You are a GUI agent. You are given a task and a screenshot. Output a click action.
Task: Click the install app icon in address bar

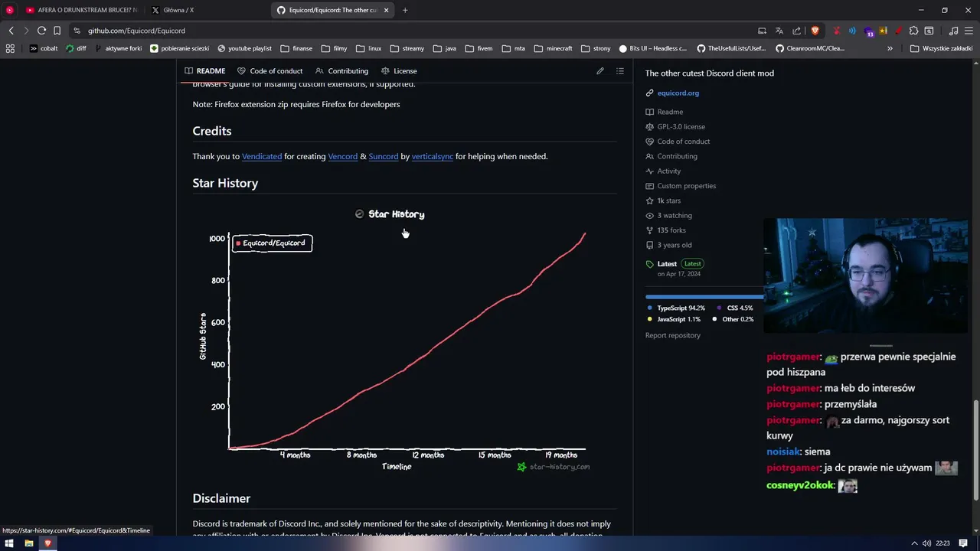pyautogui.click(x=762, y=31)
